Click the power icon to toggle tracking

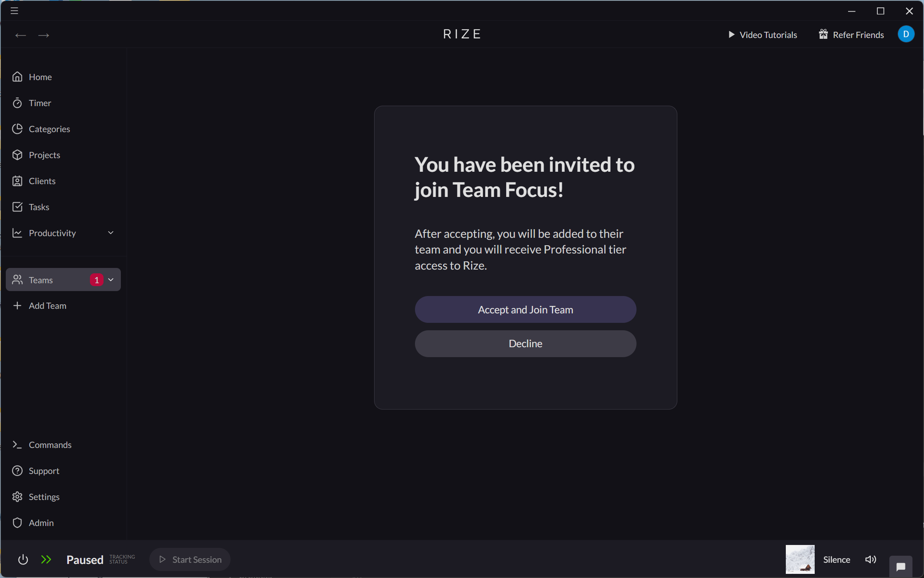pos(23,559)
